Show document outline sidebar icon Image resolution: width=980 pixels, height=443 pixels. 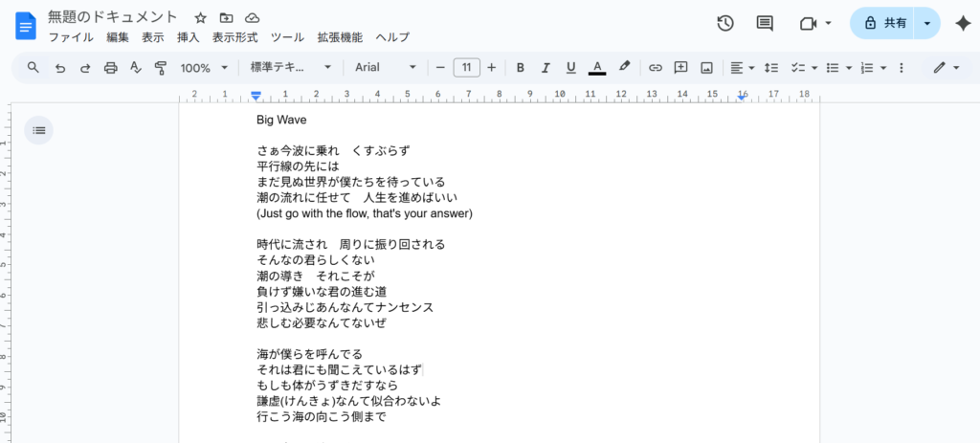38,130
